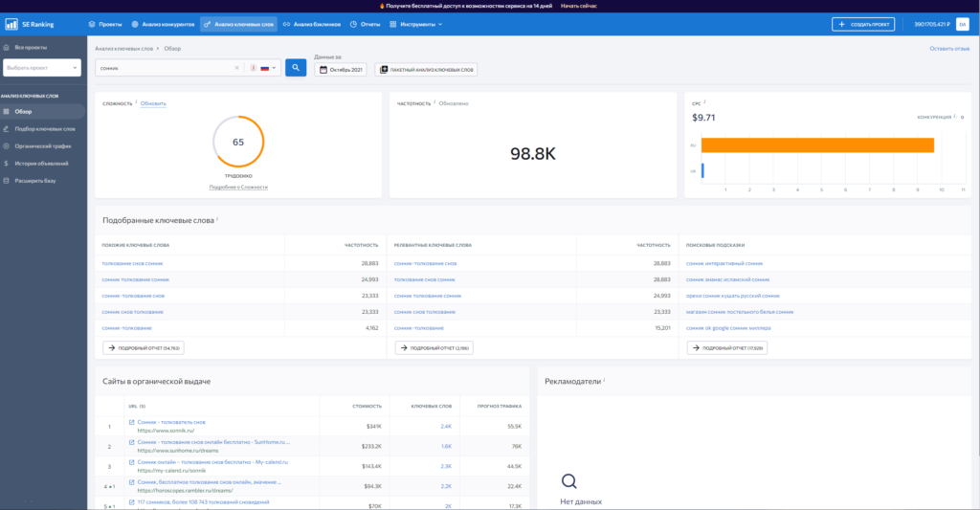The width and height of the screenshot is (980, 510).
Task: Open external link icon for SunHome.ru row
Action: coord(132,442)
